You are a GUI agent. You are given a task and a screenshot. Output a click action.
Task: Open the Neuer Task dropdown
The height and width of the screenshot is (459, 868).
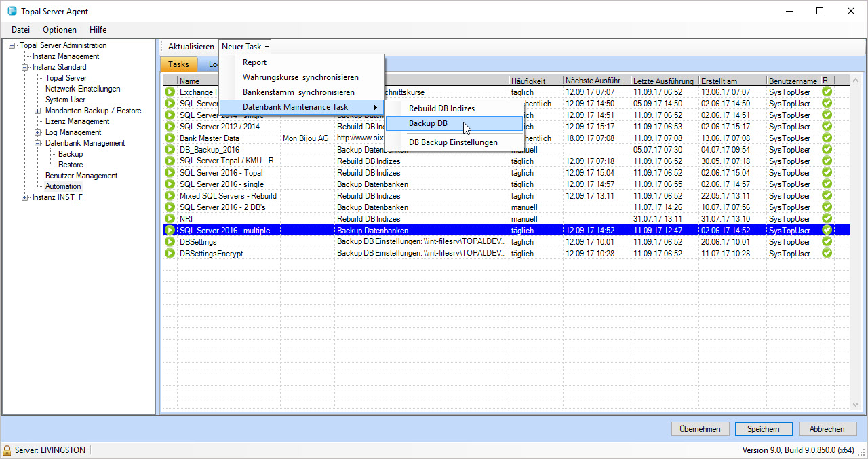pyautogui.click(x=245, y=47)
